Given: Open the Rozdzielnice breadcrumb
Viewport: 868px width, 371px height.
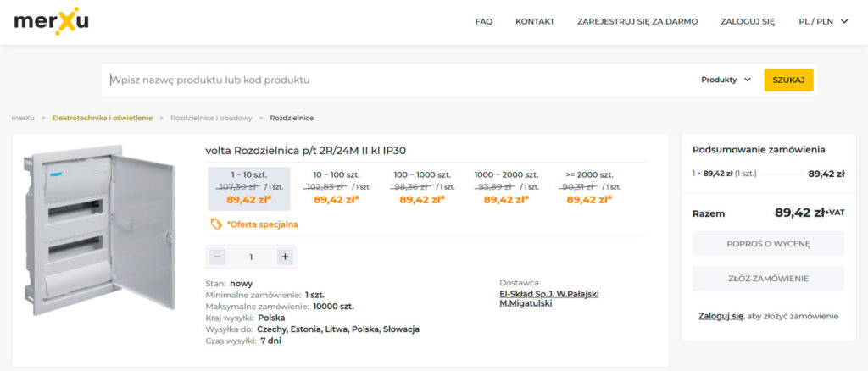Looking at the screenshot, I should (x=292, y=118).
